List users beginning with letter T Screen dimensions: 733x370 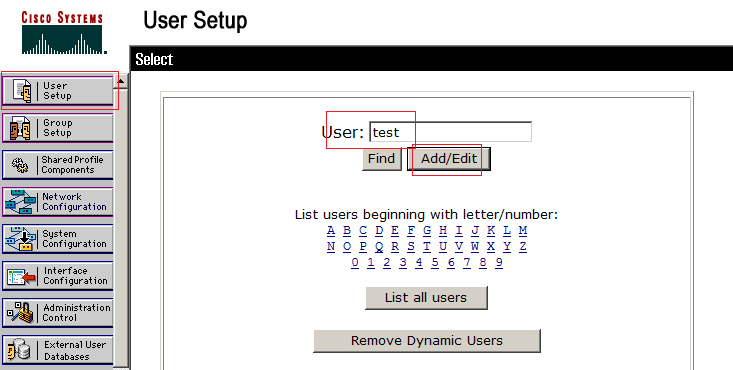(x=427, y=247)
